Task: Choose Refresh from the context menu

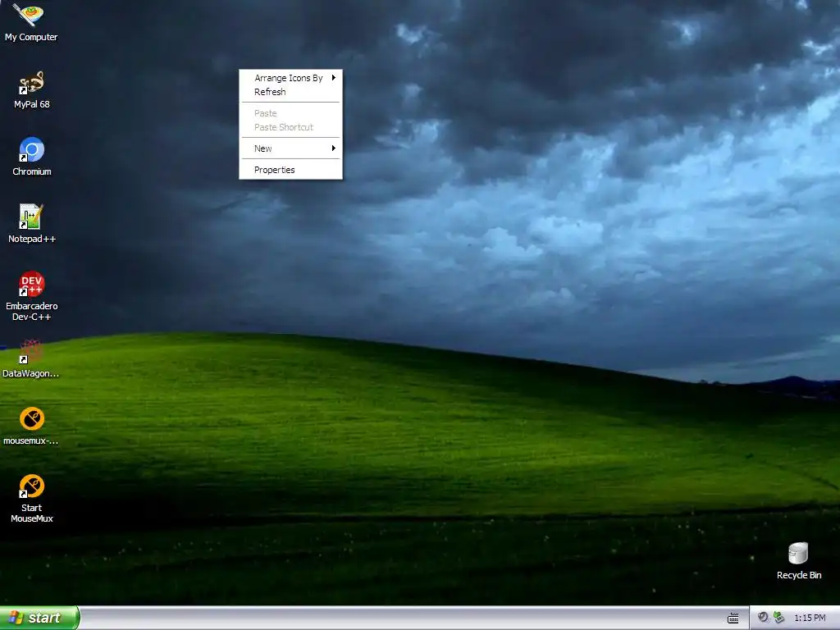Action: 290,92
